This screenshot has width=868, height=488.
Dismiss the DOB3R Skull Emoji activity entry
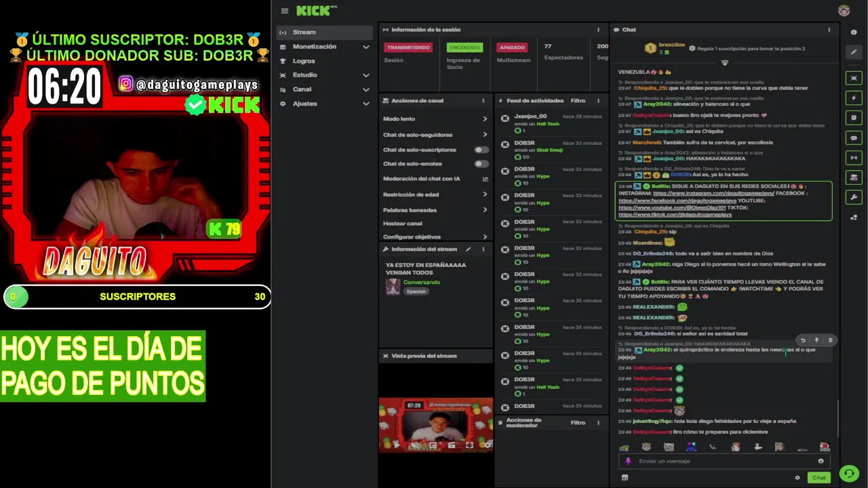505,145
